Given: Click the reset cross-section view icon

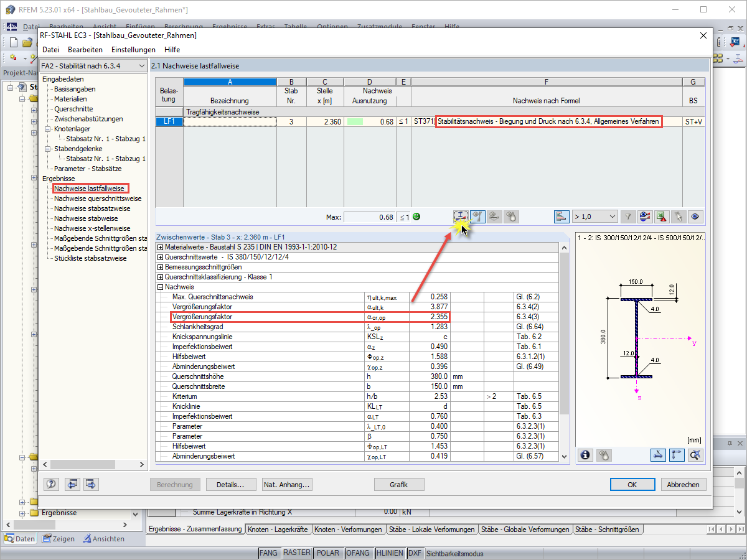Looking at the screenshot, I should (x=695, y=455).
